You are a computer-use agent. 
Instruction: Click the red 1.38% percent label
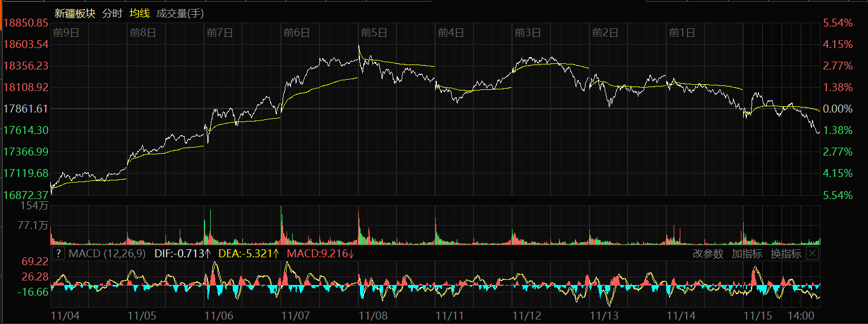pyautogui.click(x=838, y=87)
